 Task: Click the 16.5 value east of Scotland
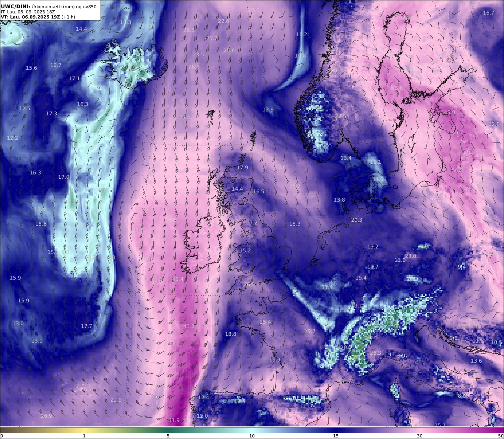point(258,191)
